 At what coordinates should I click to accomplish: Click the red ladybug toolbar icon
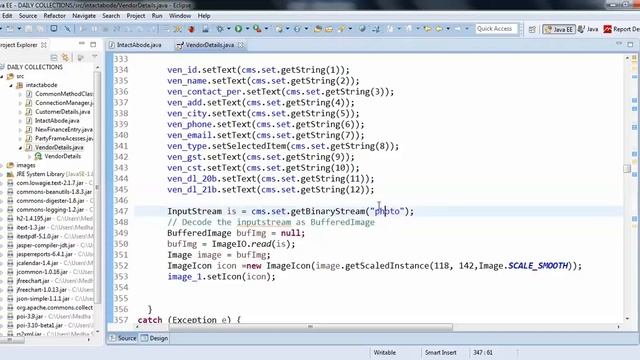pyautogui.click(x=191, y=29)
